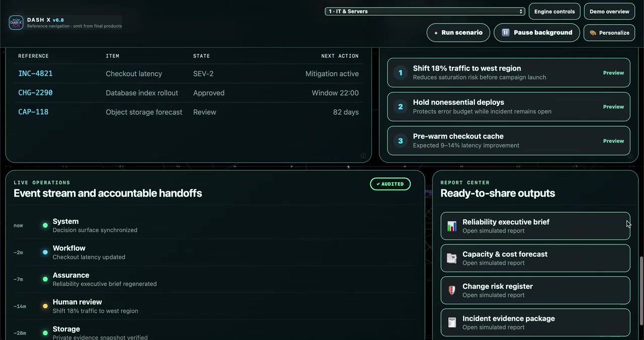Open the Demo overview button
Image resolution: width=644 pixels, height=340 pixels.
pyautogui.click(x=609, y=12)
